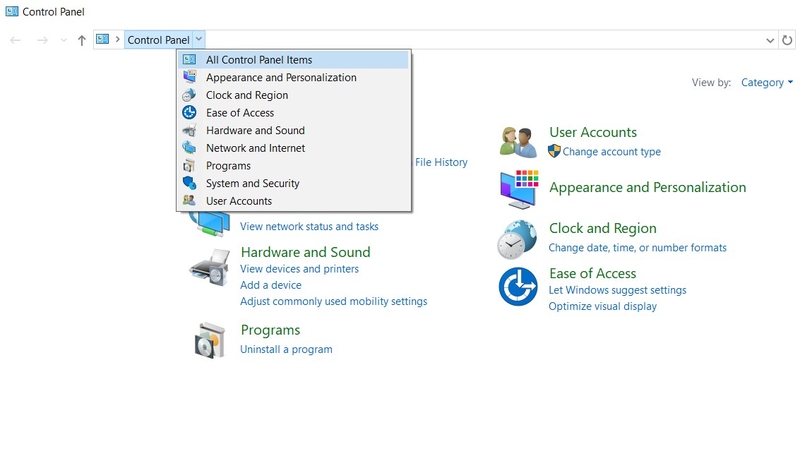This screenshot has width=800, height=461.
Task: Click the Refresh button in address bar
Action: [x=787, y=40]
